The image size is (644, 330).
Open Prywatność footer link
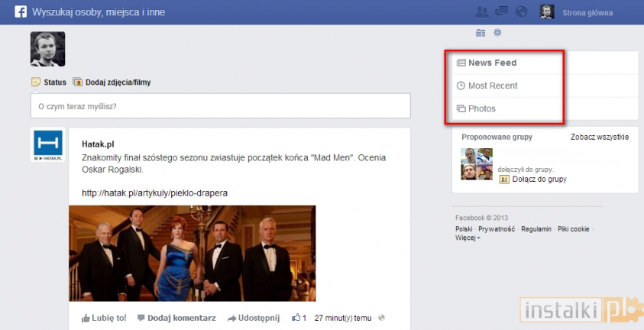click(x=497, y=229)
